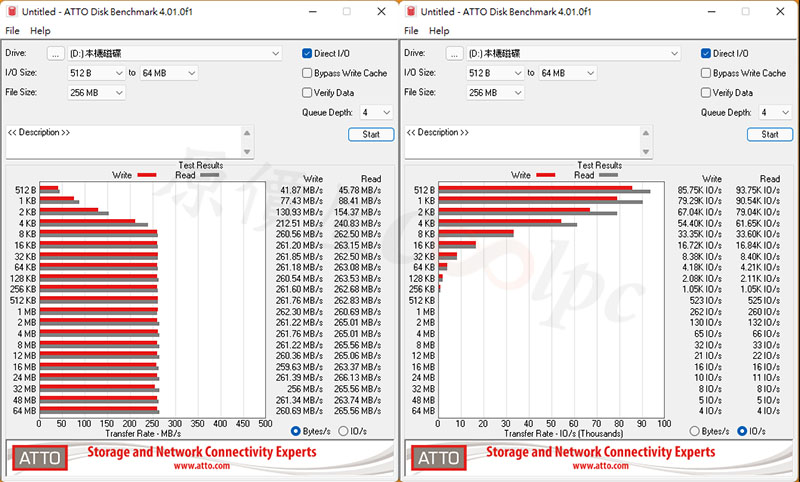Start the benchmark in right window
This screenshot has width=800, height=482.
[770, 135]
